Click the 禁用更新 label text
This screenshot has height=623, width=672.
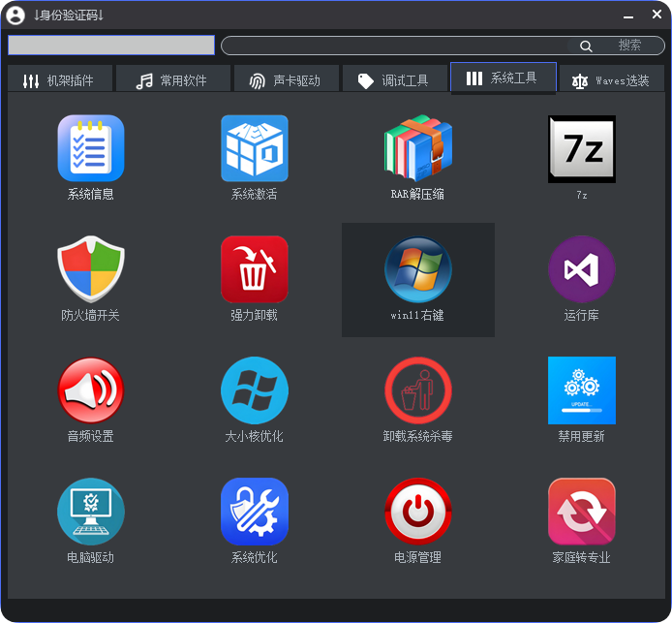pyautogui.click(x=582, y=436)
